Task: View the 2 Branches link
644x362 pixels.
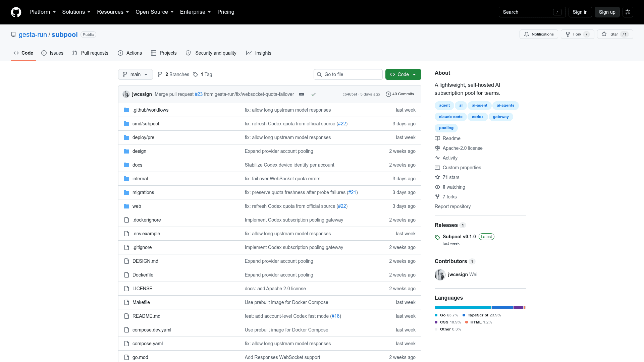Action: pyautogui.click(x=173, y=74)
